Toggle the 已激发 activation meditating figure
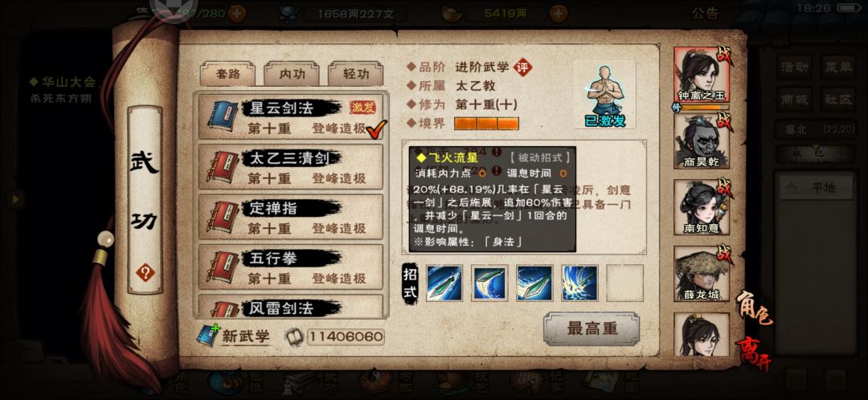This screenshot has width=868, height=400. (x=604, y=95)
